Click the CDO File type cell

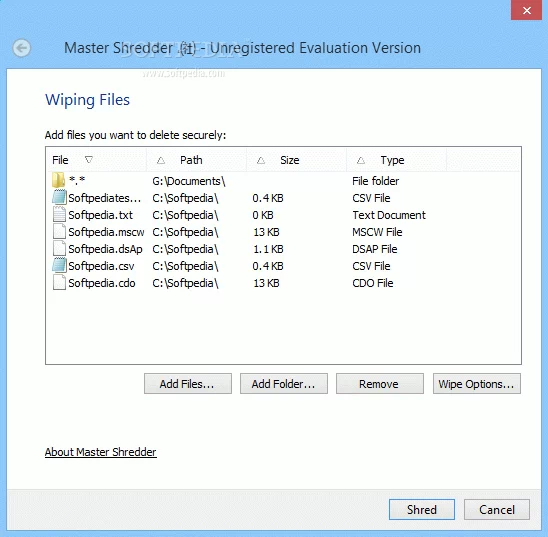[x=373, y=283]
